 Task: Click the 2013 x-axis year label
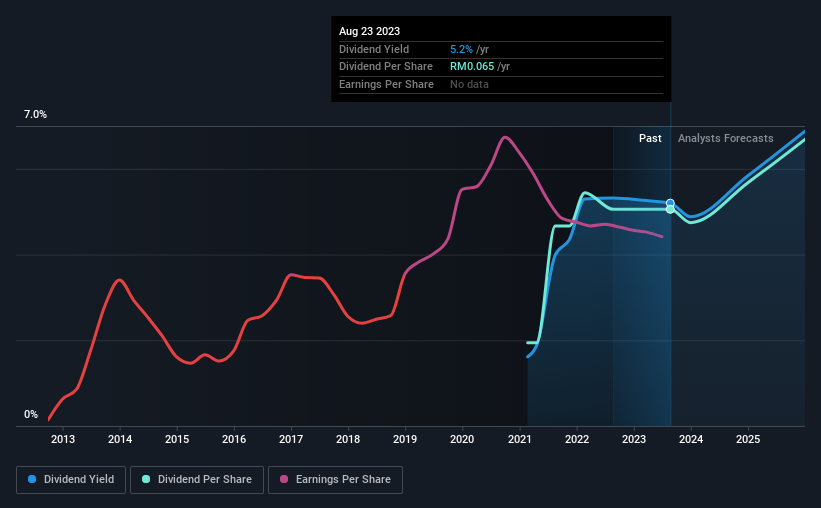click(63, 439)
